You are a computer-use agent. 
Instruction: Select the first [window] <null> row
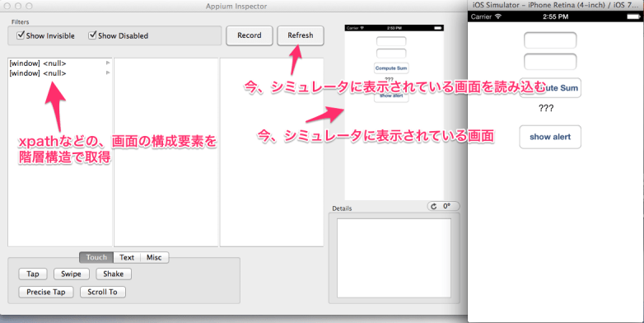pyautogui.click(x=60, y=63)
